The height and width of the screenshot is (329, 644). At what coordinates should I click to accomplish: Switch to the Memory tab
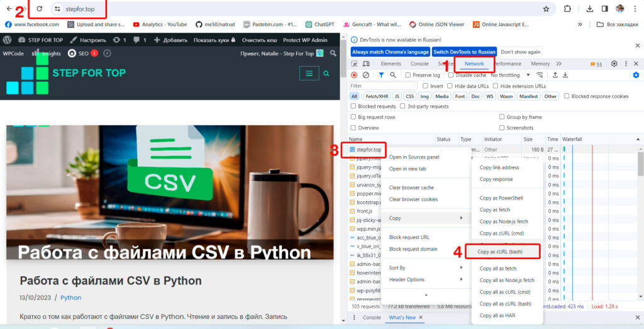tap(540, 64)
